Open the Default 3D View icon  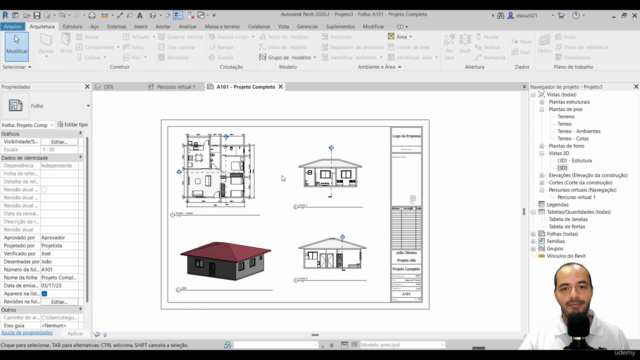(153, 16)
